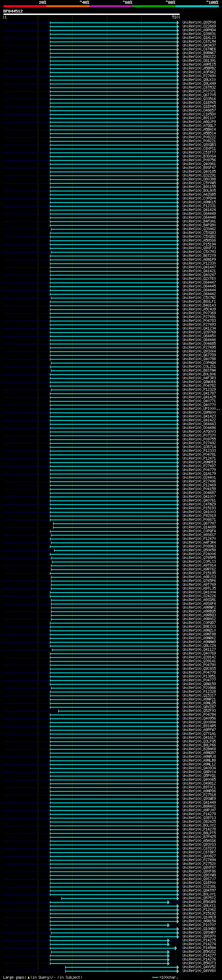The image size is (222, 980).
Task: Click the cyan ~100% identity color segment
Action: pos(197,6)
